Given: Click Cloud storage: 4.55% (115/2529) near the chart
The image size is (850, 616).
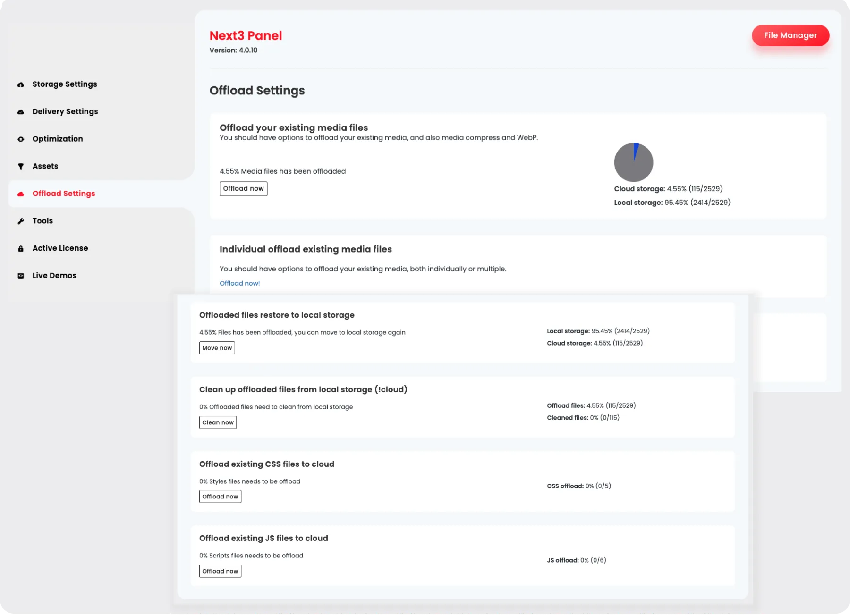Looking at the screenshot, I should (x=668, y=189).
